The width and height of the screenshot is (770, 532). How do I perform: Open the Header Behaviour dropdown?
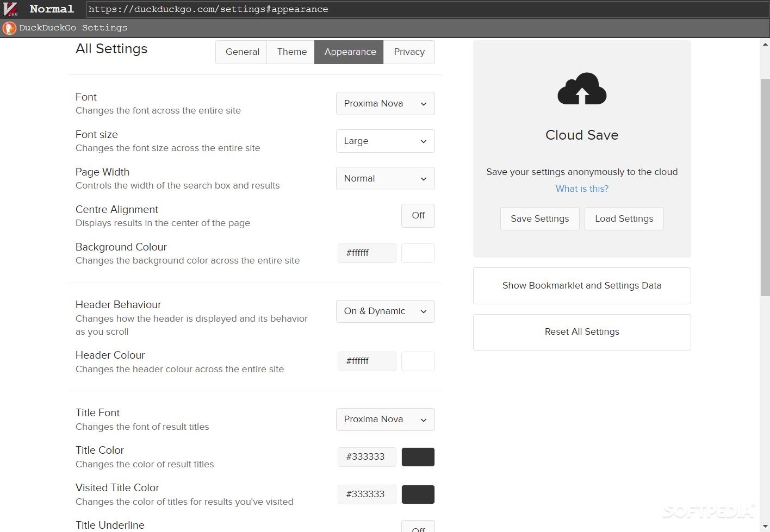point(386,311)
